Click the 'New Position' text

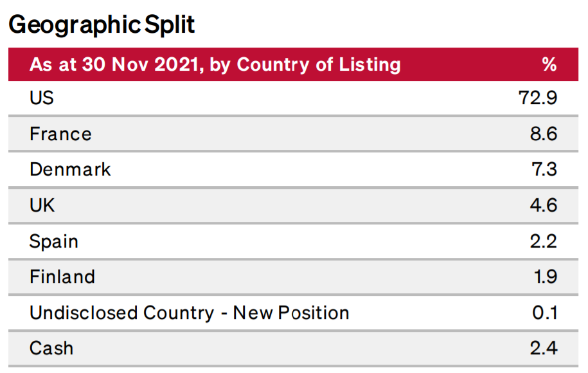point(291,313)
